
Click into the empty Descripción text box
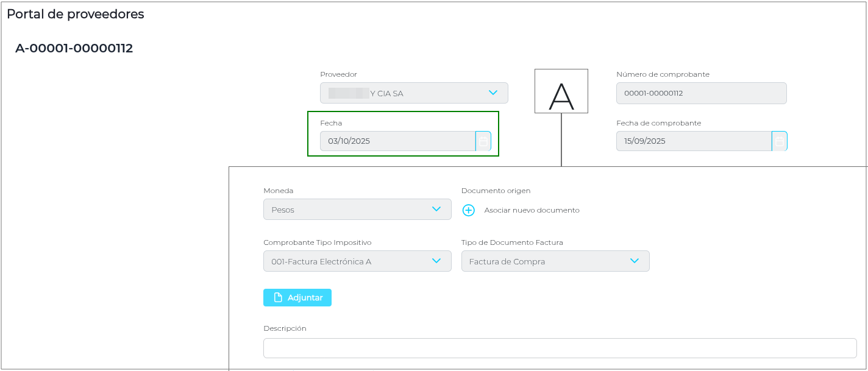(x=560, y=348)
